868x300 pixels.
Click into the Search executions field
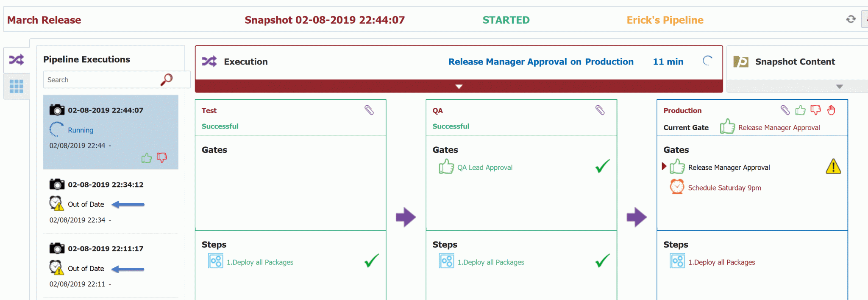click(x=102, y=80)
